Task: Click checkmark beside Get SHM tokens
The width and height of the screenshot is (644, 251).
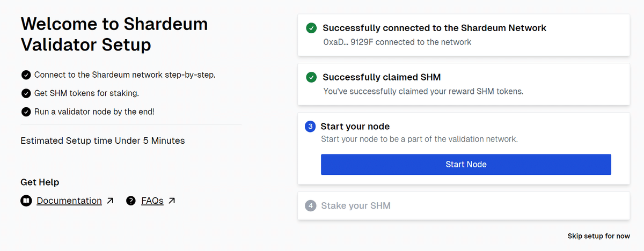Action: pos(26,93)
